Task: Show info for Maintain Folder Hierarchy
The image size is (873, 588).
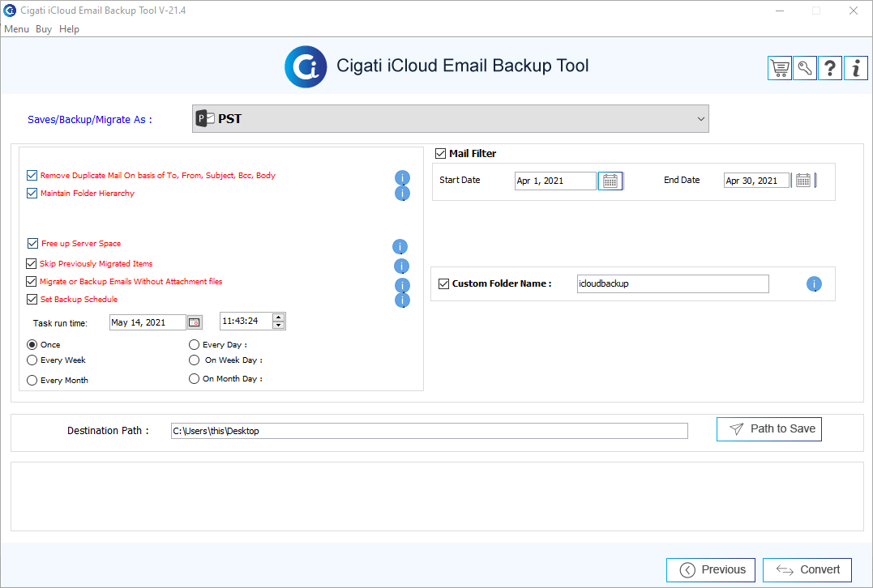Action: [x=402, y=193]
